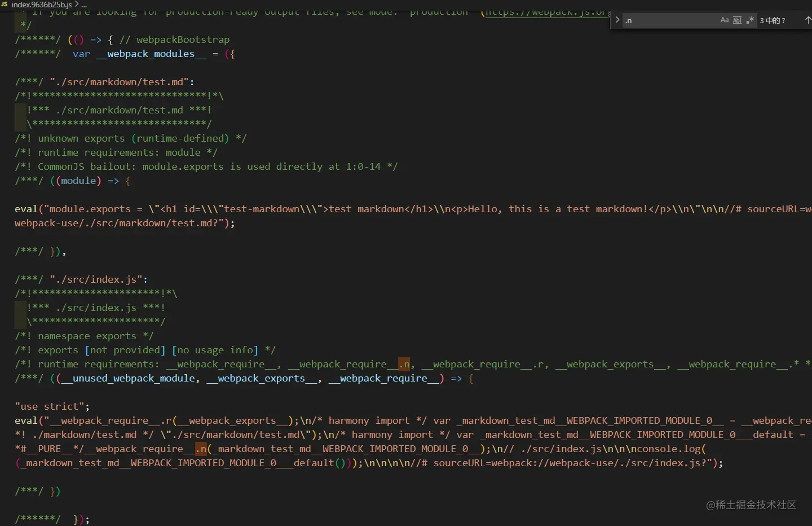
Task: Click "__webpack_require__.r," in runtime requirements comment
Action: pos(486,364)
